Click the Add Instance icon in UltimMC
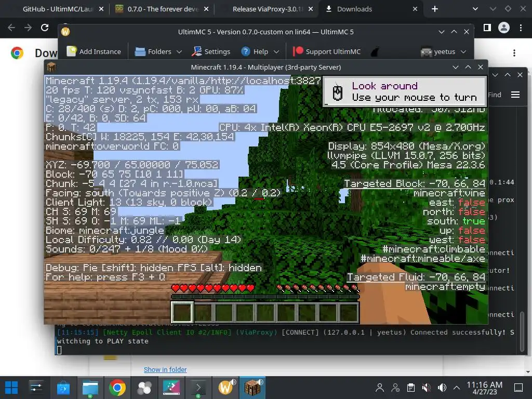The height and width of the screenshot is (399, 532). point(72,51)
